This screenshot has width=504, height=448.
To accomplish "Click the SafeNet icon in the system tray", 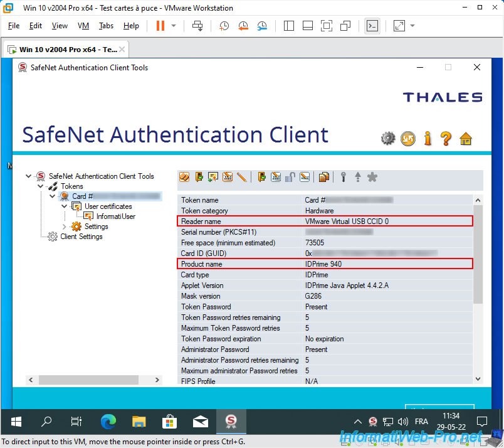I will 373,422.
